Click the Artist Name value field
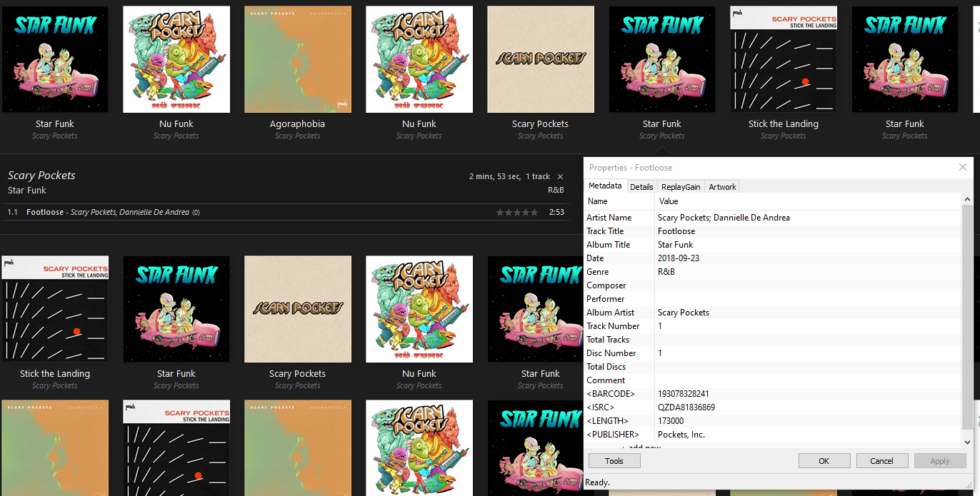 809,218
